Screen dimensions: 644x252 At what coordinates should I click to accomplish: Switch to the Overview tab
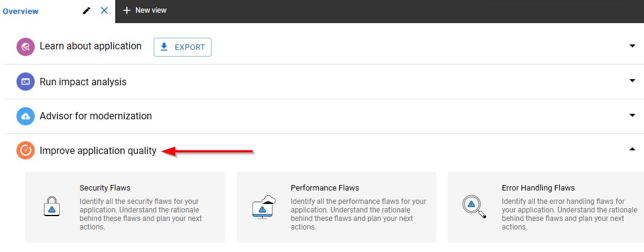(x=21, y=11)
